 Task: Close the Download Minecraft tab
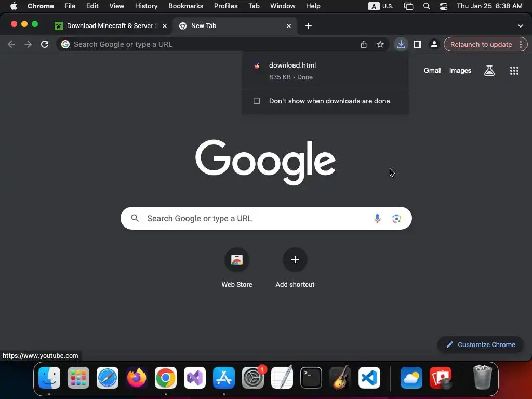coord(165,26)
